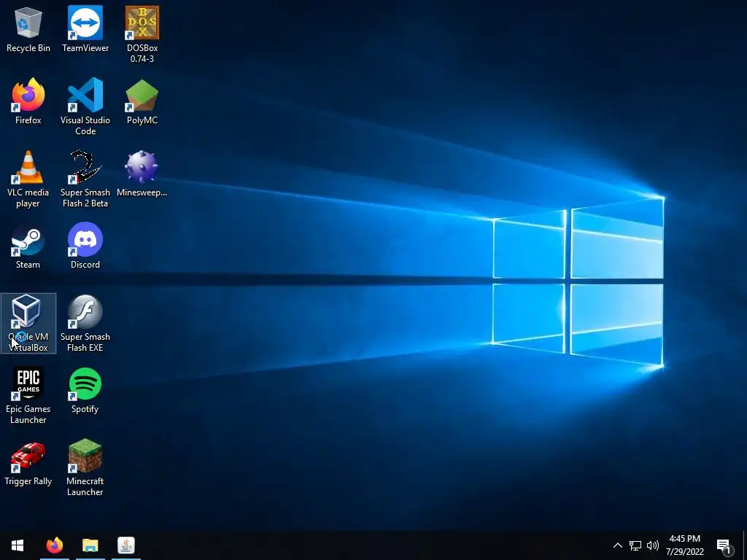Open the network status tray icon
The image size is (747, 560).
coord(635,545)
